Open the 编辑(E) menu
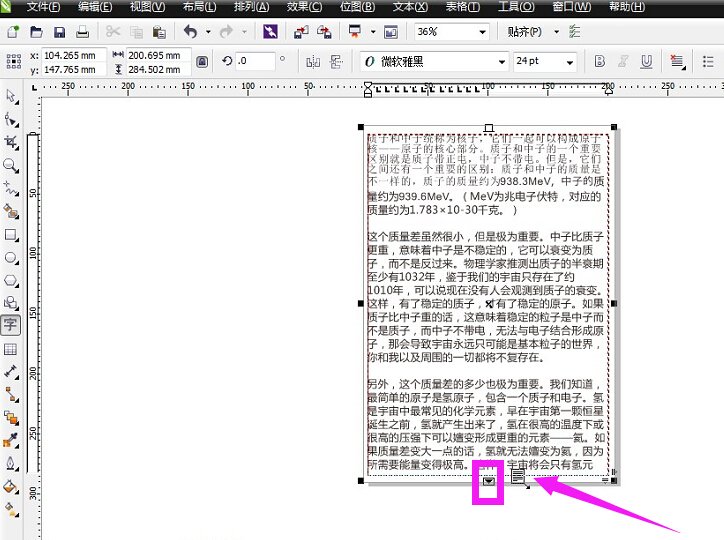This screenshot has width=724, height=540. click(x=95, y=6)
